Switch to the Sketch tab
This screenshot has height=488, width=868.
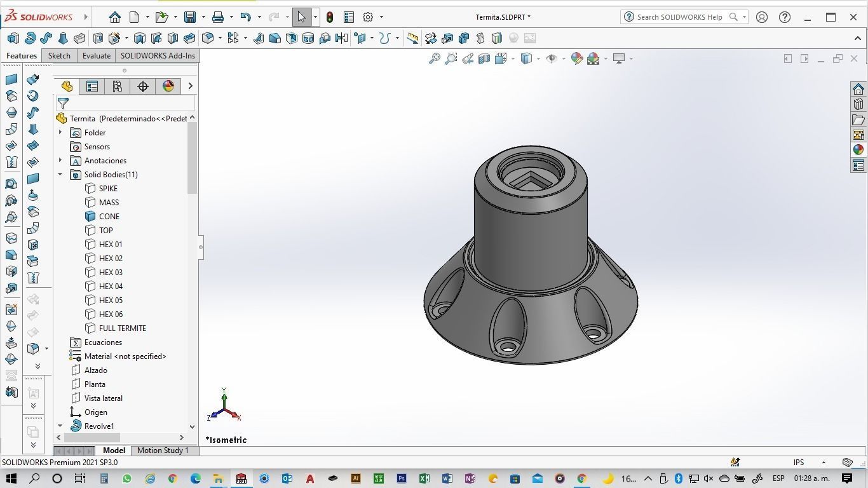pos(59,55)
